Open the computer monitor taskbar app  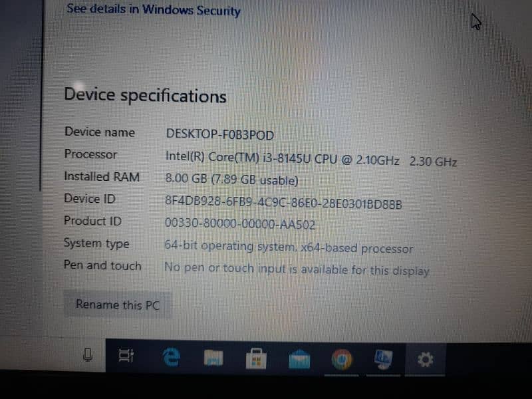tap(384, 360)
